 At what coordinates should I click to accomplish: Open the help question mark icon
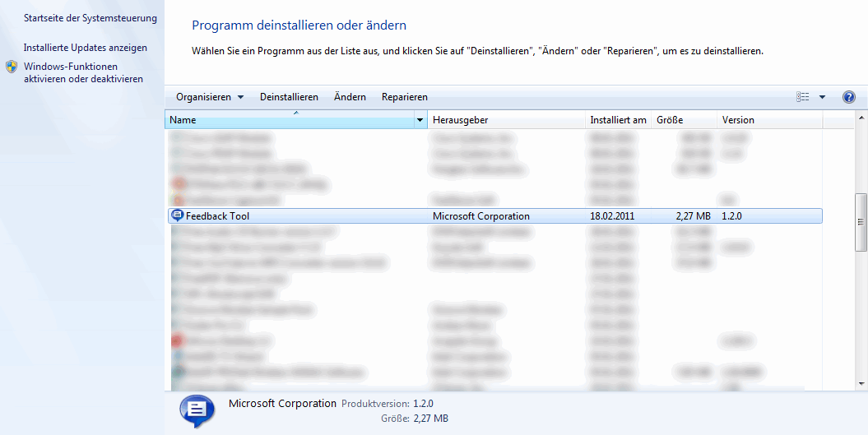pos(848,97)
